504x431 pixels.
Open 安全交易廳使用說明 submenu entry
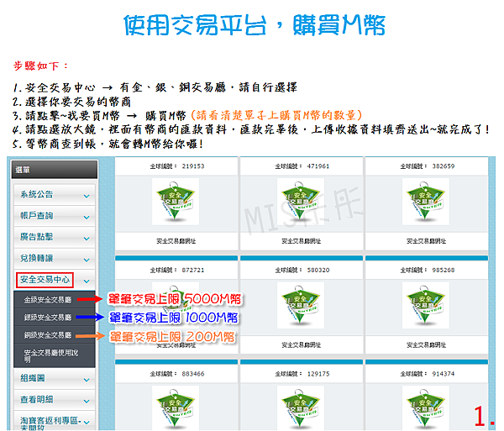click(55, 355)
